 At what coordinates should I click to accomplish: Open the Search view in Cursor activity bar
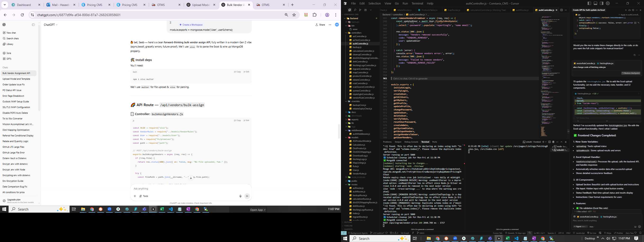[355, 10]
